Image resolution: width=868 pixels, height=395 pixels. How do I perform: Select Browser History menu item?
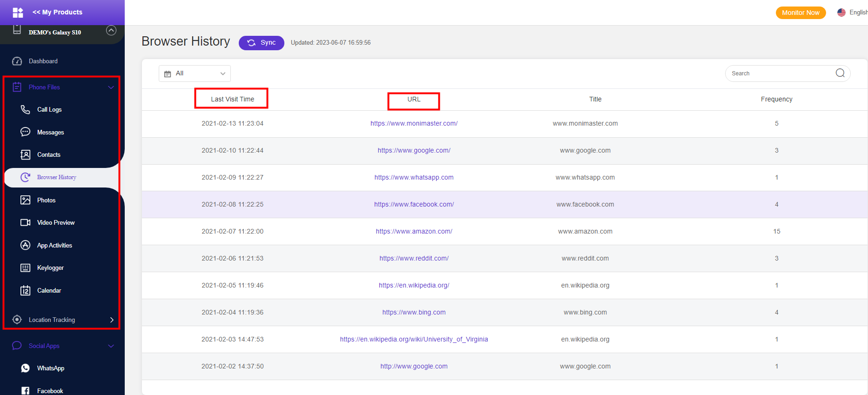click(56, 177)
